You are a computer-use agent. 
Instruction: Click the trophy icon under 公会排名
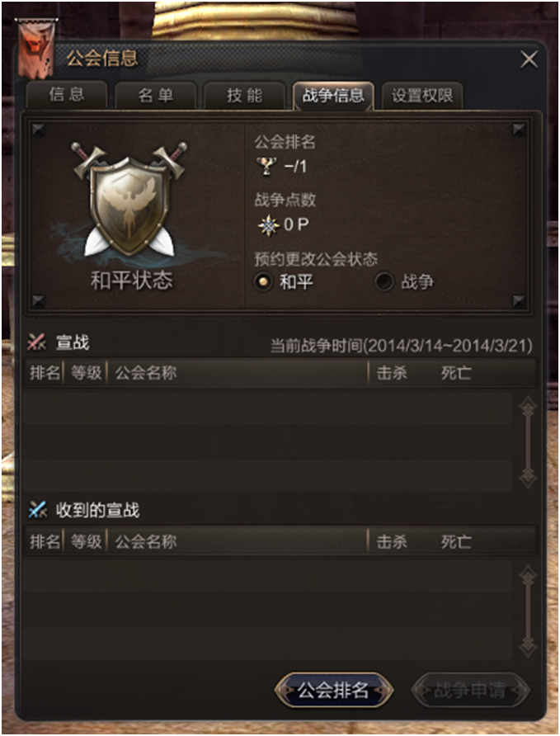(266, 166)
